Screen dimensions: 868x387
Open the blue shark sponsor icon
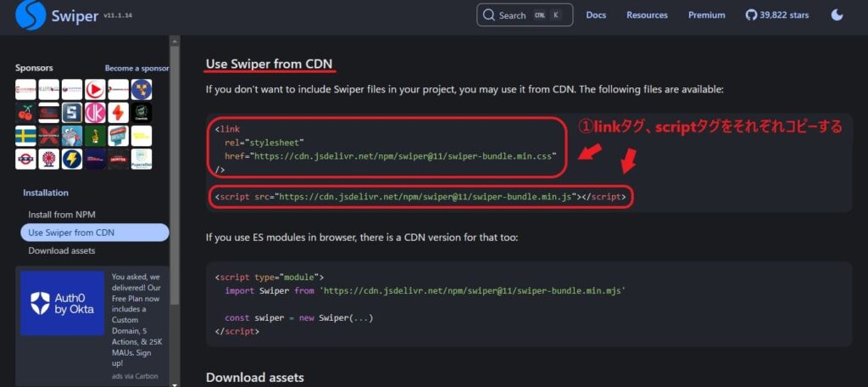pyautogui.click(x=72, y=136)
